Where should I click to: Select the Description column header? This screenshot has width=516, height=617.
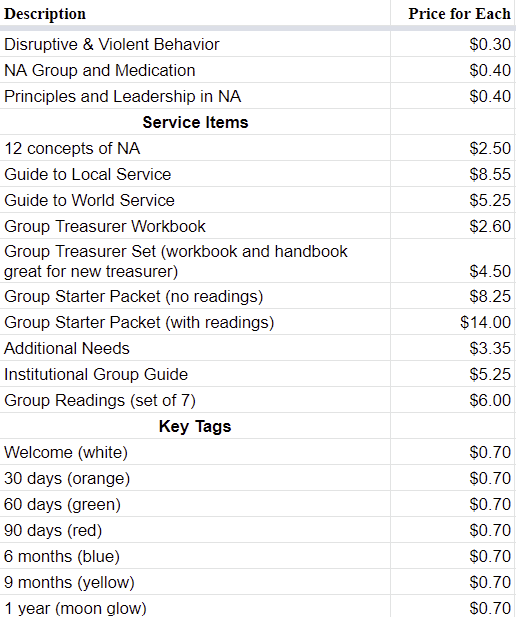point(45,14)
